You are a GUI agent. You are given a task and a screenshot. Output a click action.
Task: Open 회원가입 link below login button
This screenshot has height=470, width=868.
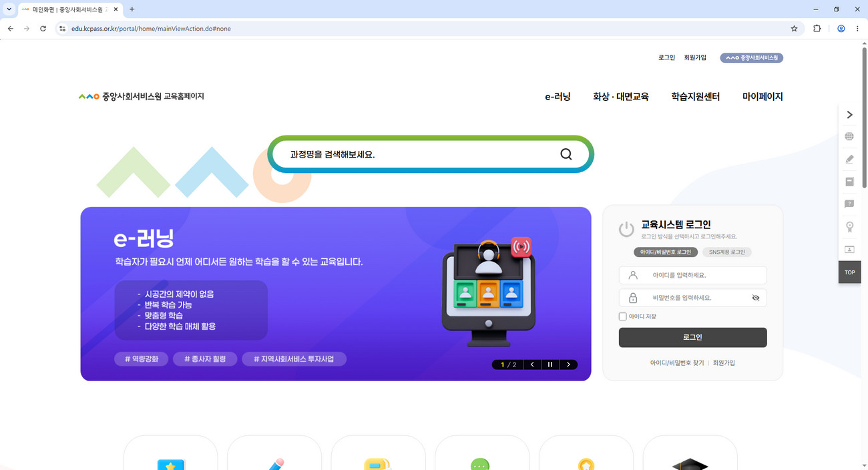click(724, 363)
